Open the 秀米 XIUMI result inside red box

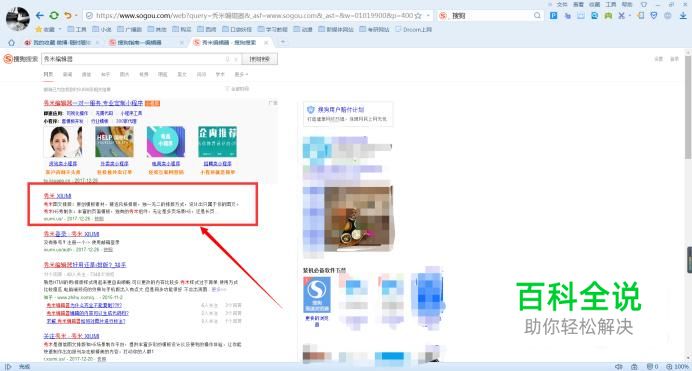pos(57,196)
